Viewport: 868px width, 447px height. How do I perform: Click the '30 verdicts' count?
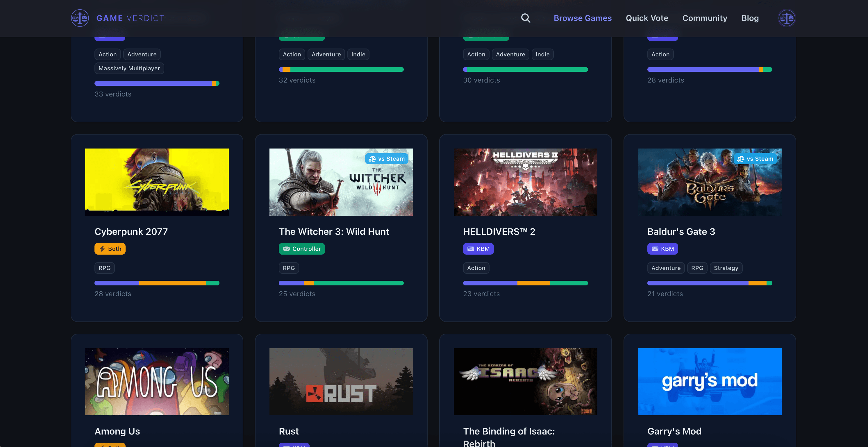481,80
